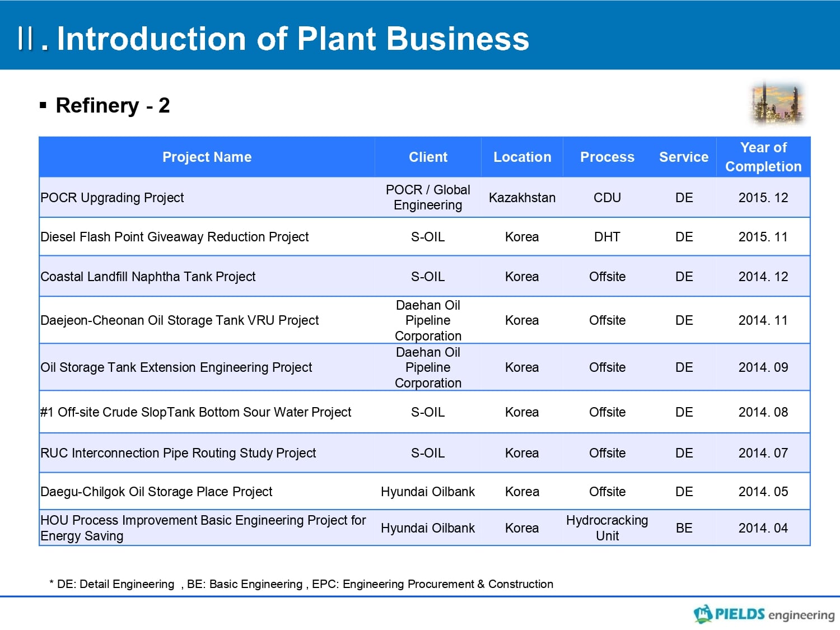Click the 'Year of Completion' column header

(763, 157)
